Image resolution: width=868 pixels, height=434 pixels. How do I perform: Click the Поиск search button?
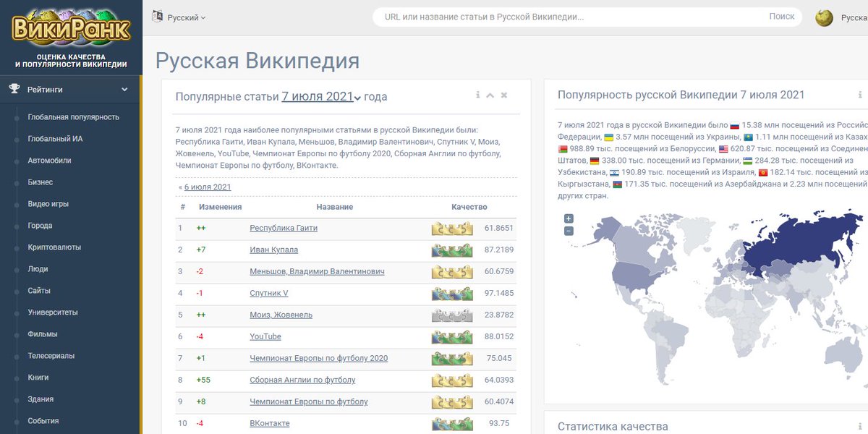[782, 17]
